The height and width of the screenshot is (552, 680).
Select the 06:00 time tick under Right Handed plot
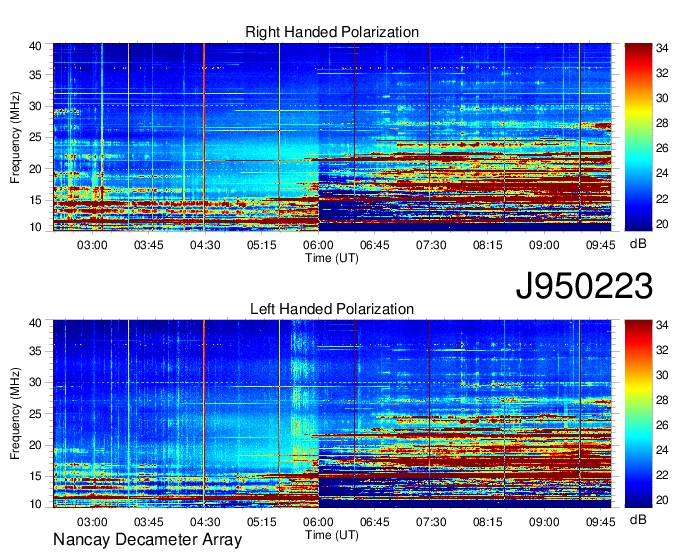click(x=318, y=245)
